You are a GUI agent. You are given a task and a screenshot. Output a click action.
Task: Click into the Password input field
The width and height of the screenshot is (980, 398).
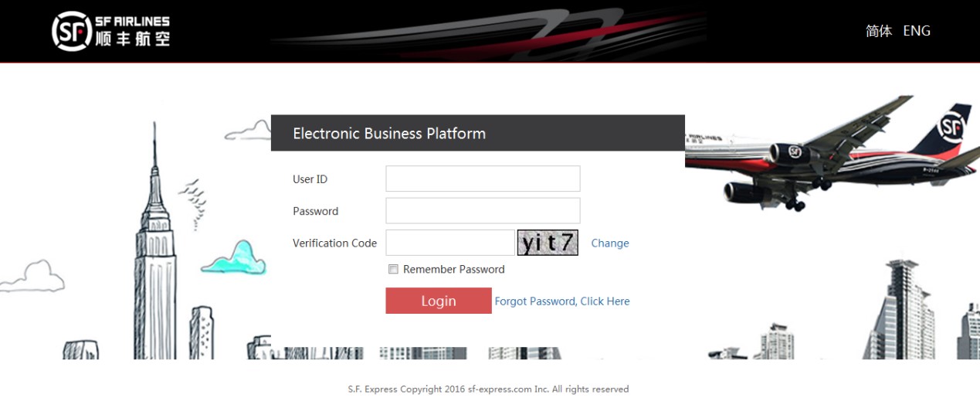483,210
